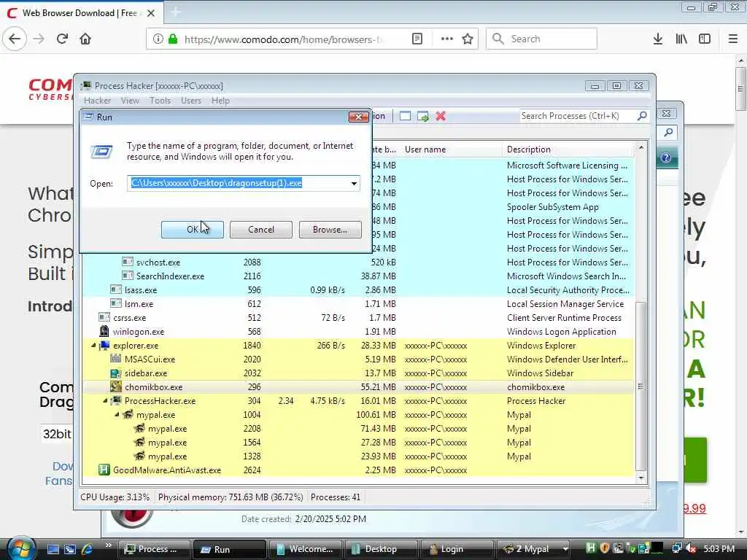Switch to the Welcome taskbar button
The width and height of the screenshot is (747, 560).
pos(305,549)
